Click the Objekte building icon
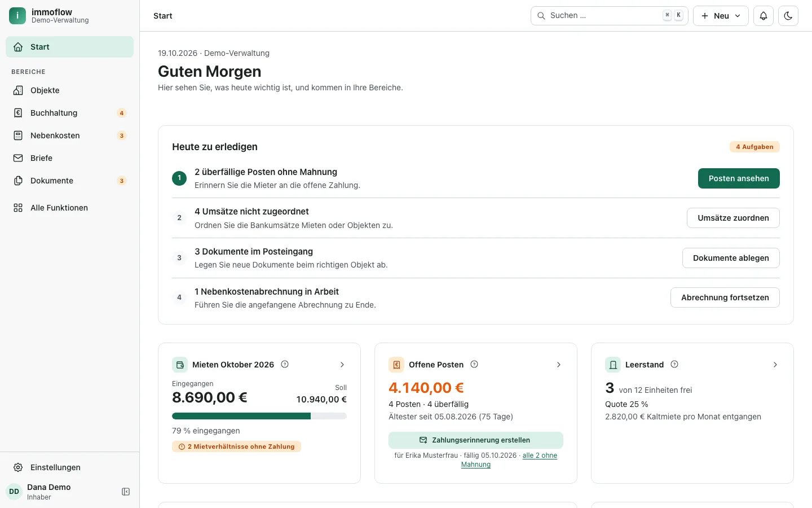 pyautogui.click(x=18, y=90)
